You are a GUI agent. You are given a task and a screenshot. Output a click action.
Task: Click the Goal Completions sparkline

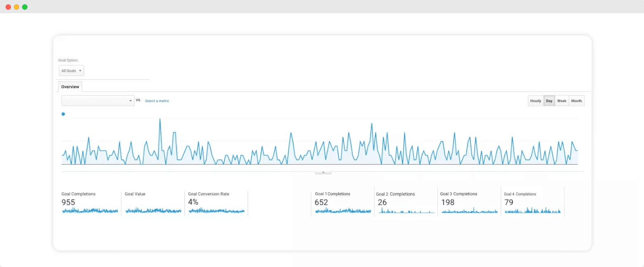pos(90,211)
